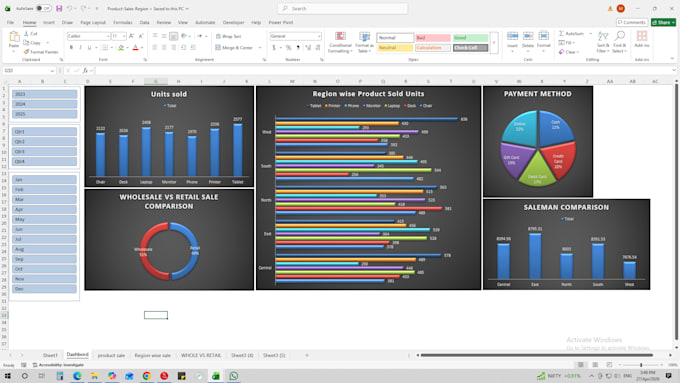The width and height of the screenshot is (680, 383).
Task: Expand Merge & Center dropdown arrow
Action: 260,48
